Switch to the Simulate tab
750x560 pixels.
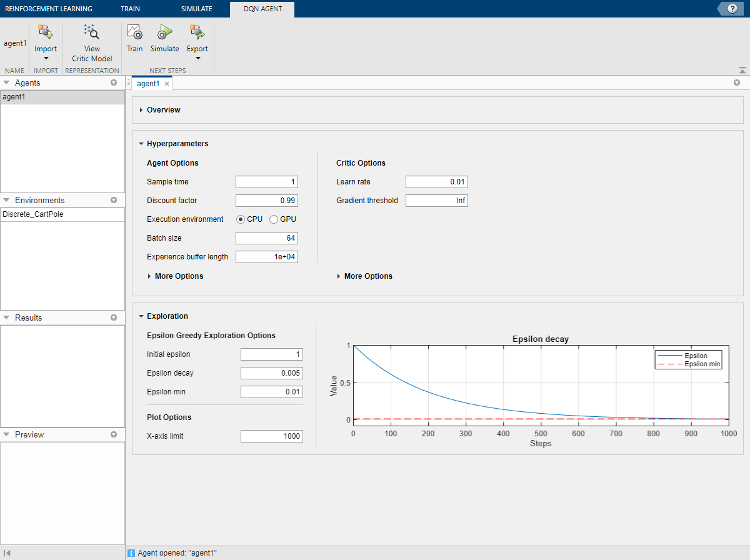196,9
